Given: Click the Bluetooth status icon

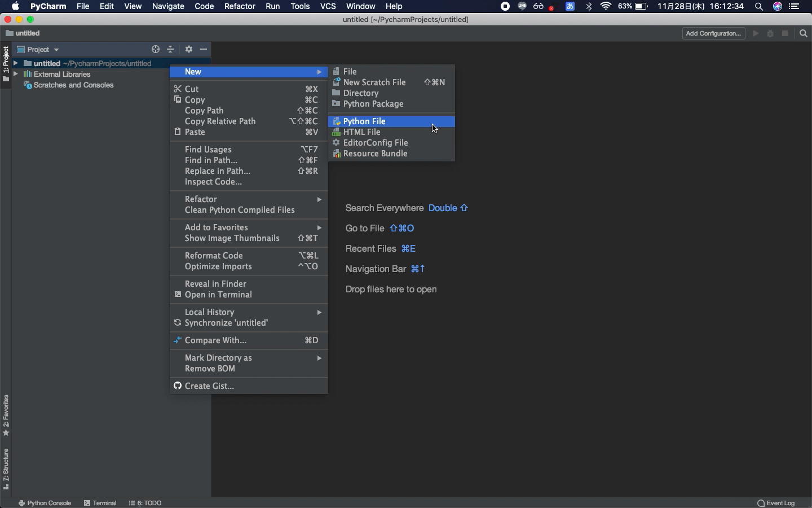Looking at the screenshot, I should point(589,6).
